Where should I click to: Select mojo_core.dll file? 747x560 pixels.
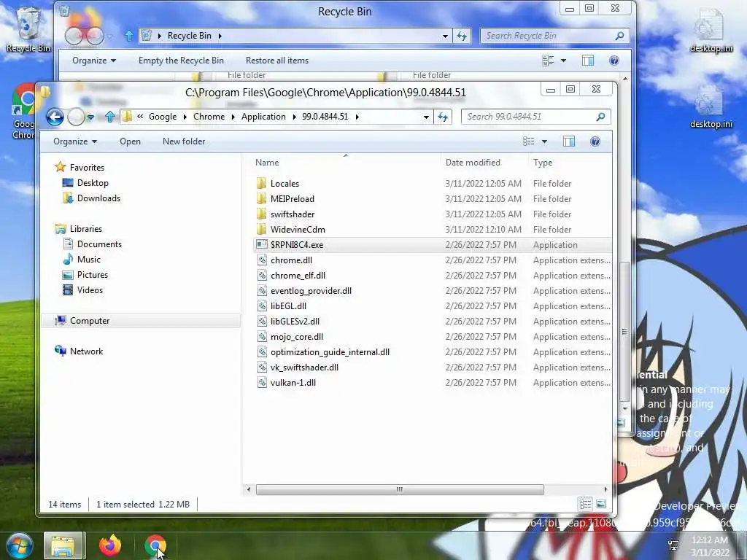[297, 337]
